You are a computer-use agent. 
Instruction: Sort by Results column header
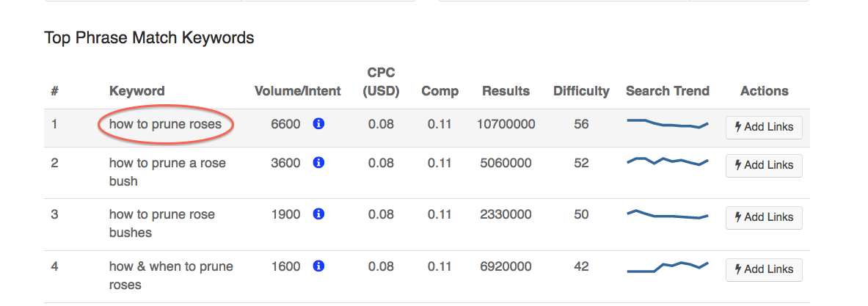[506, 91]
